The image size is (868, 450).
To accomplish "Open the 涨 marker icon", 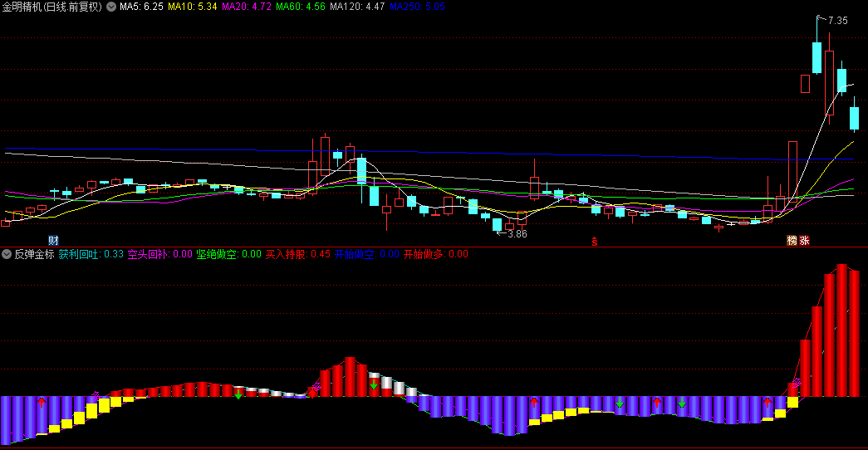I will 804,240.
